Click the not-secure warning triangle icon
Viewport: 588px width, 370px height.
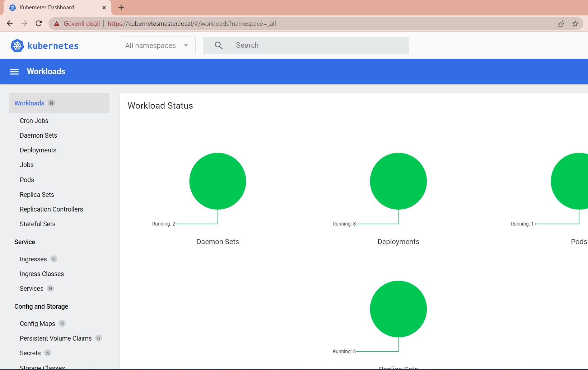pos(57,24)
